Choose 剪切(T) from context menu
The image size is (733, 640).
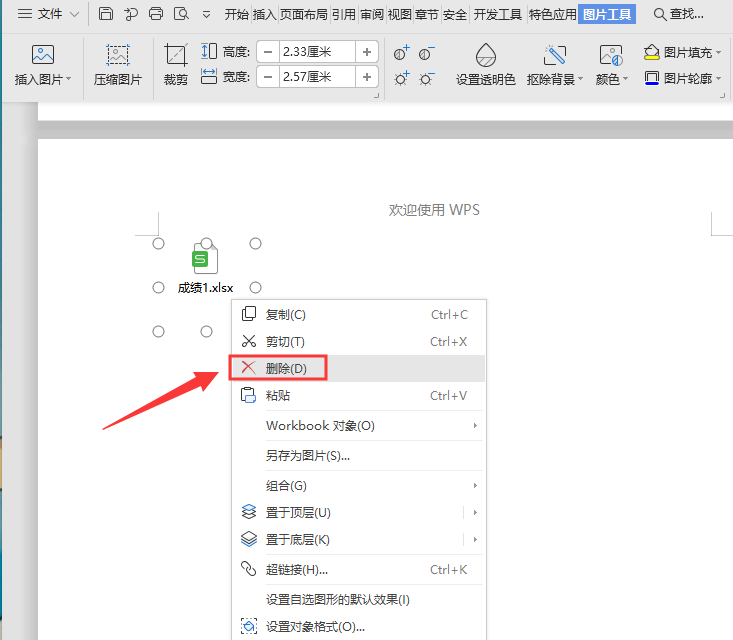click(358, 342)
